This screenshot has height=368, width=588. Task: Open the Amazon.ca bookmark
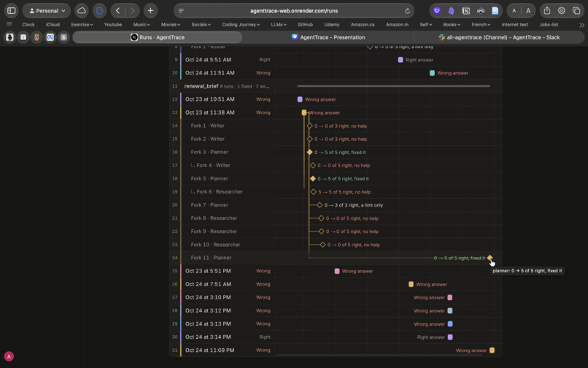coord(363,24)
